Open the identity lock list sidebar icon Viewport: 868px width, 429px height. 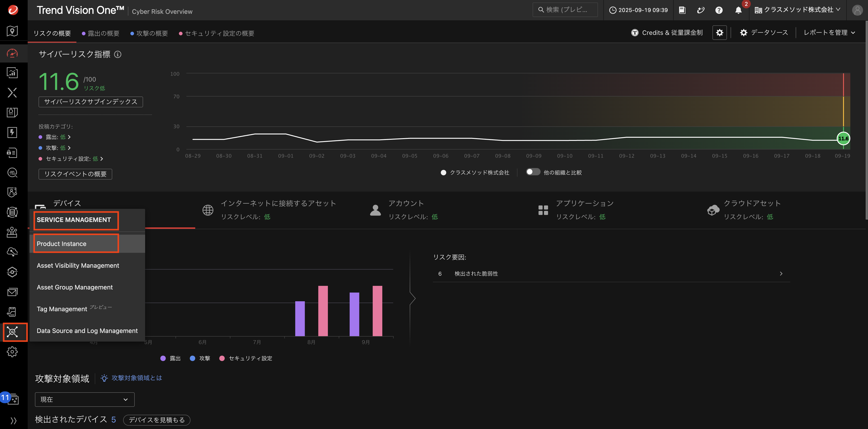12,152
